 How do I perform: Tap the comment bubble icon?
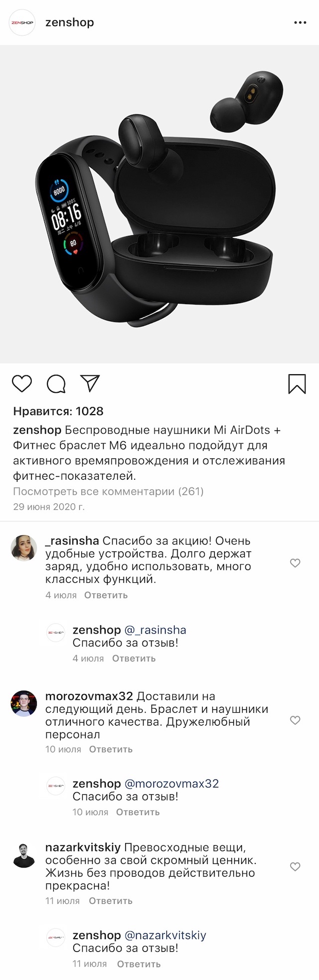coord(56,384)
